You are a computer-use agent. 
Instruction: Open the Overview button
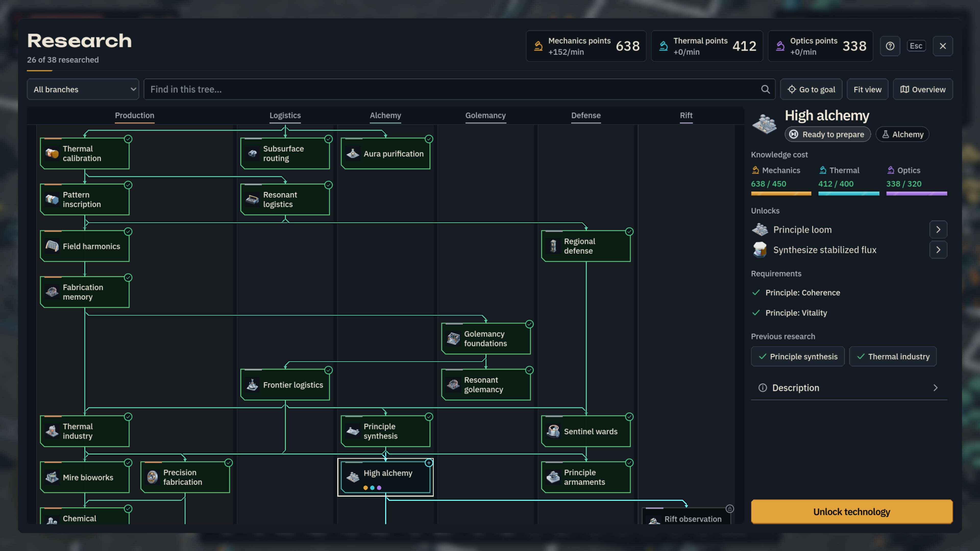tap(923, 89)
